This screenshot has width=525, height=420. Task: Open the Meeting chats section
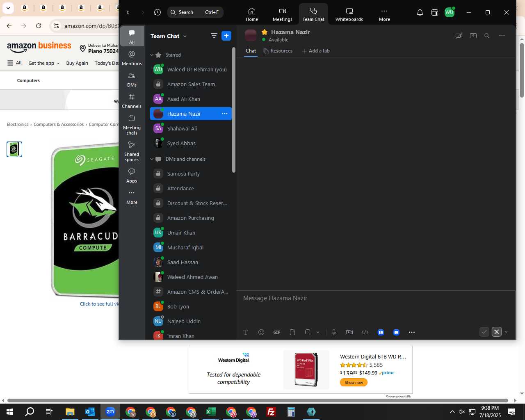(132, 124)
